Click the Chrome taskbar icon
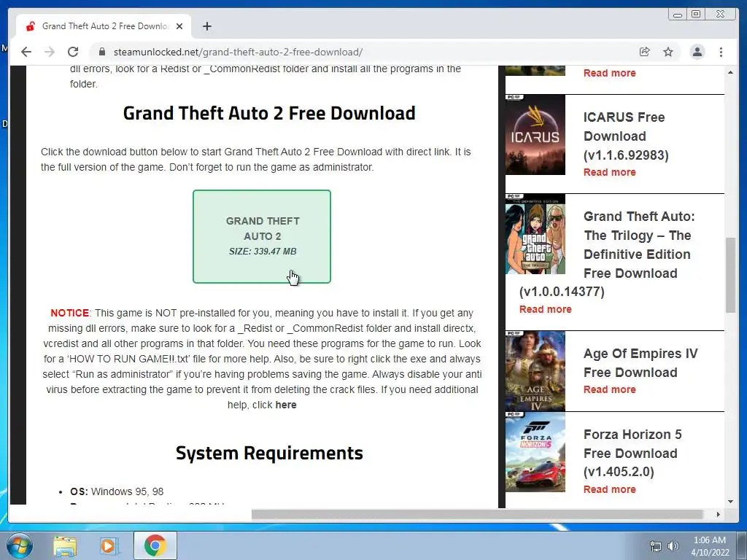Viewport: 747px width, 560px height. tap(155, 545)
